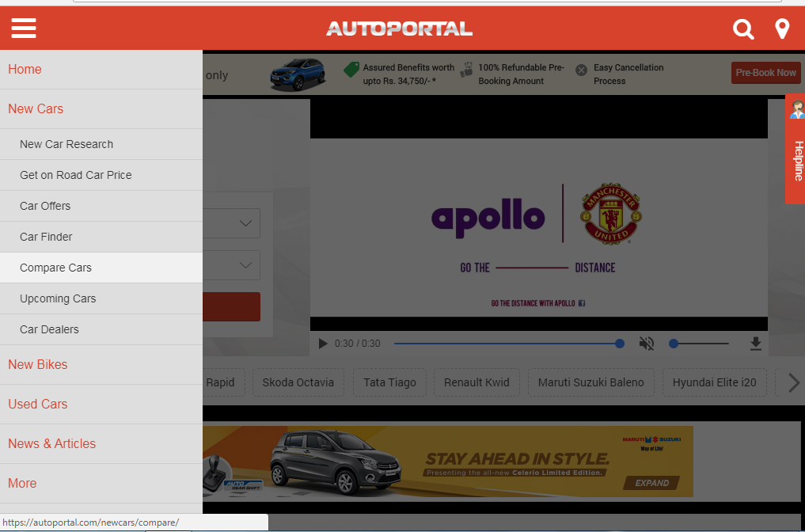
Task: Play the Apollo video
Action: pyautogui.click(x=322, y=344)
